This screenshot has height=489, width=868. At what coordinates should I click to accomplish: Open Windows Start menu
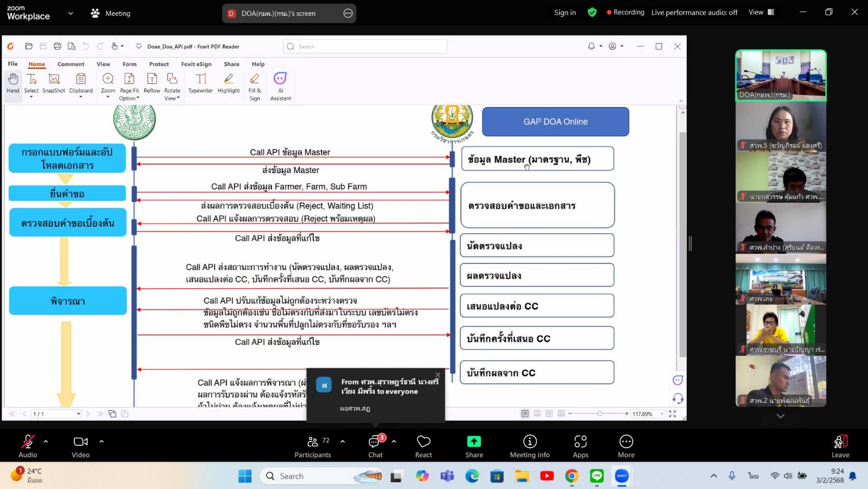coord(245,476)
